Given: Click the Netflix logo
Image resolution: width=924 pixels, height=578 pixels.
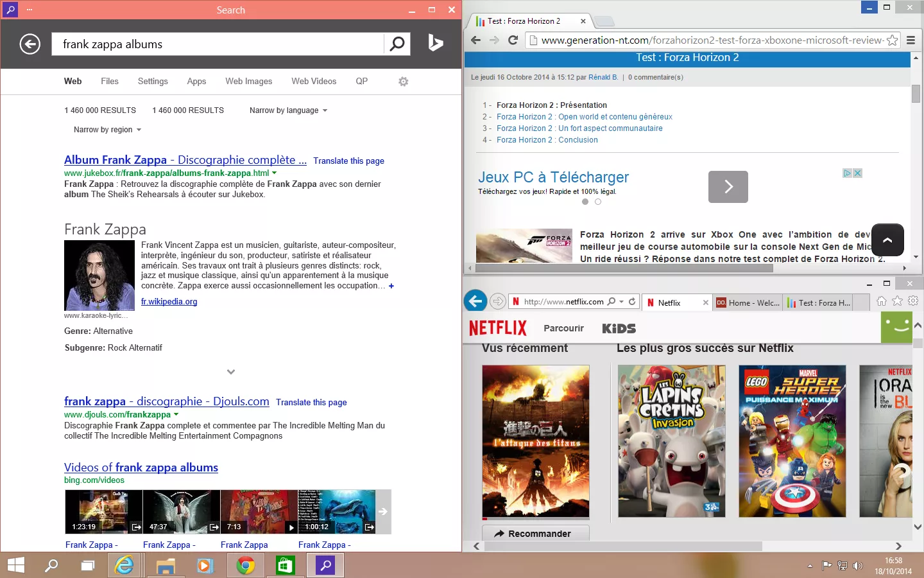Looking at the screenshot, I should (x=497, y=328).
